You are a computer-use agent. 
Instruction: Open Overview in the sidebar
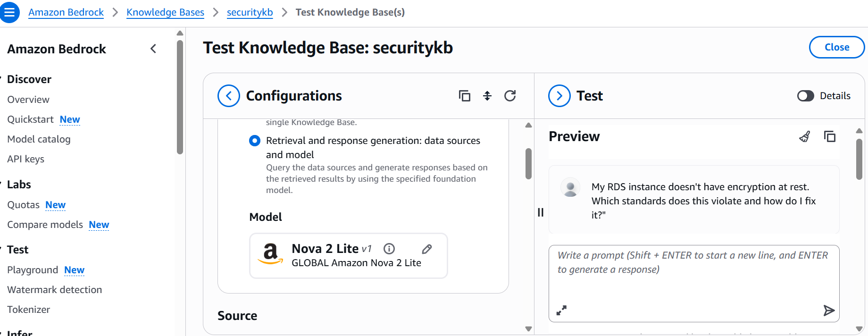click(x=28, y=100)
